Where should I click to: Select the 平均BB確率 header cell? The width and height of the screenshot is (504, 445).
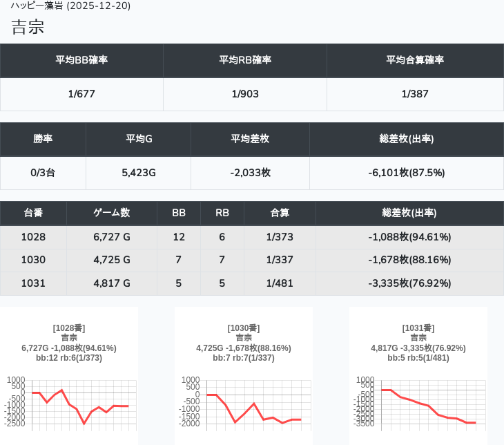(81, 60)
